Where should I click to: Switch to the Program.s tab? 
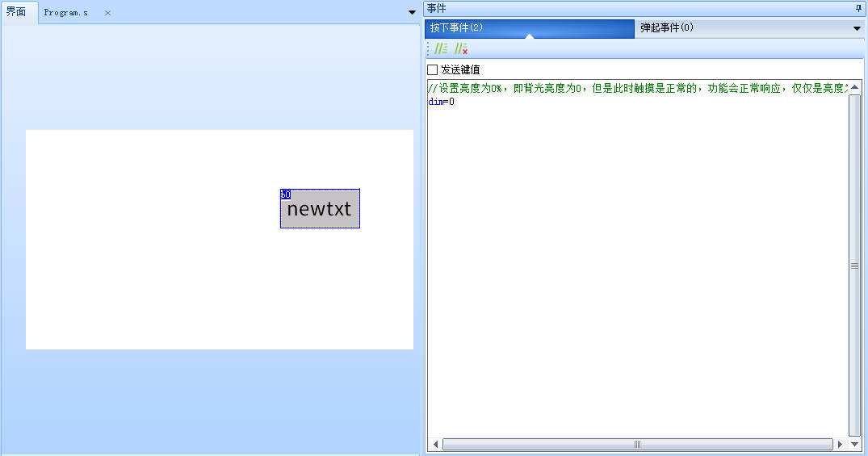coord(66,13)
